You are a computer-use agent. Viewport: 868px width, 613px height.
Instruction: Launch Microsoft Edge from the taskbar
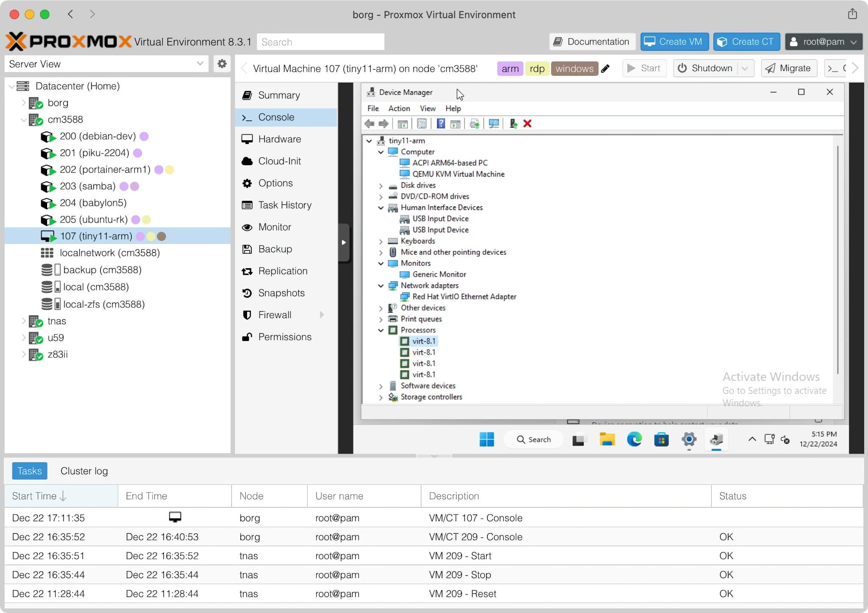point(634,439)
